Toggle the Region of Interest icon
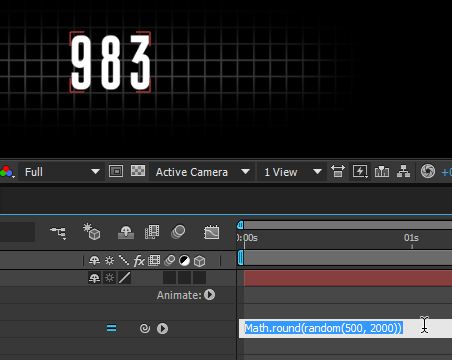The height and width of the screenshot is (360, 452). (116, 171)
